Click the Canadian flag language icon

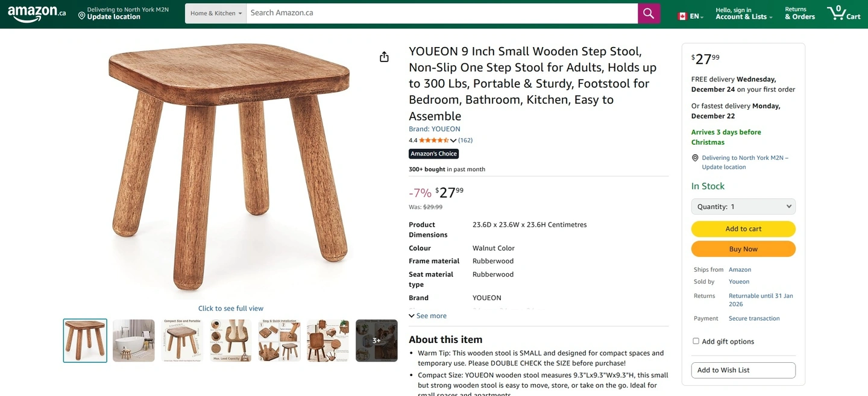pos(682,16)
